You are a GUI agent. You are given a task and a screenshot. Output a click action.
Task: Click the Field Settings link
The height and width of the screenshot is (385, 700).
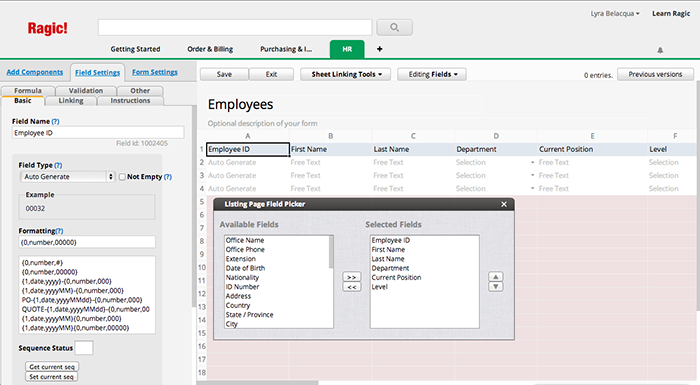pos(97,72)
